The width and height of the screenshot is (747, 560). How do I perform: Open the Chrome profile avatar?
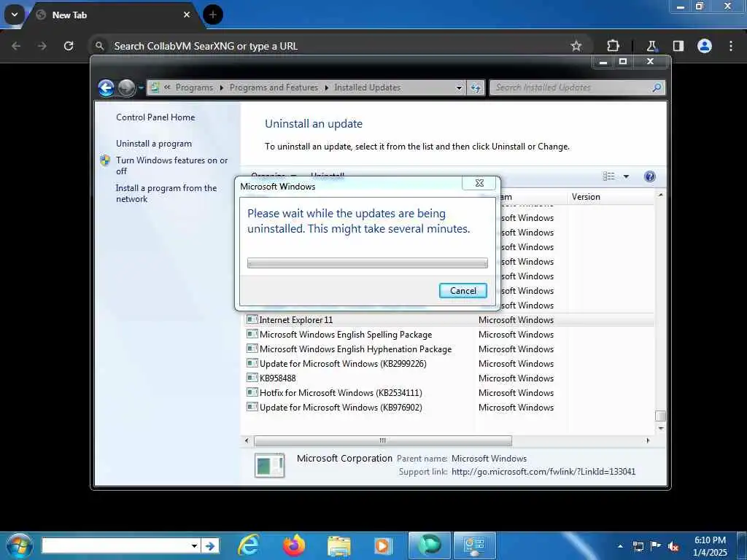705,46
